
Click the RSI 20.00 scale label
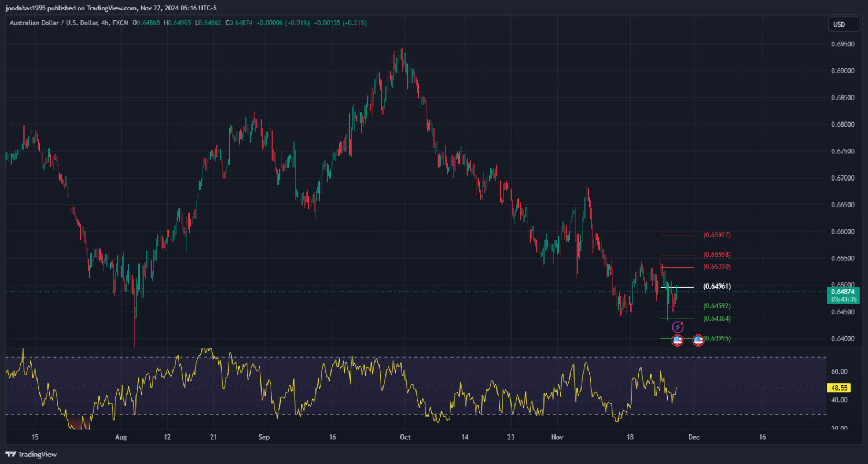[x=839, y=428]
